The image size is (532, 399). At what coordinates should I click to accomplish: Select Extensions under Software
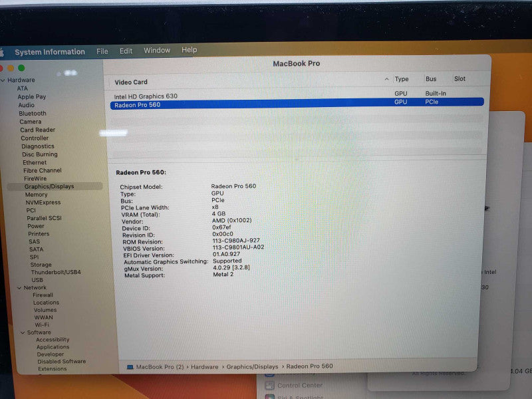tap(53, 369)
